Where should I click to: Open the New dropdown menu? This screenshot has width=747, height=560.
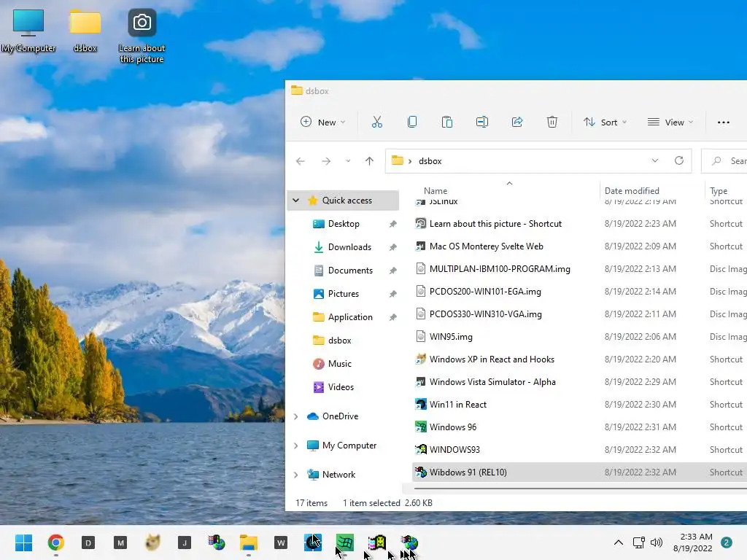pyautogui.click(x=322, y=122)
